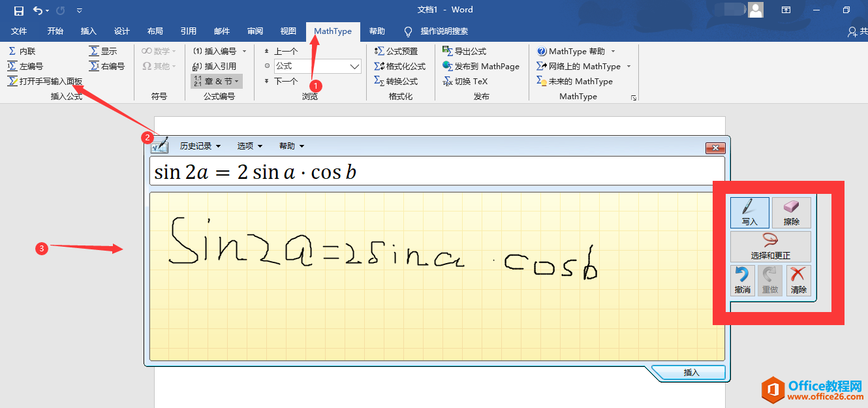The height and width of the screenshot is (408, 868).
Task: Click 发布到 MathPage button
Action: coord(481,66)
